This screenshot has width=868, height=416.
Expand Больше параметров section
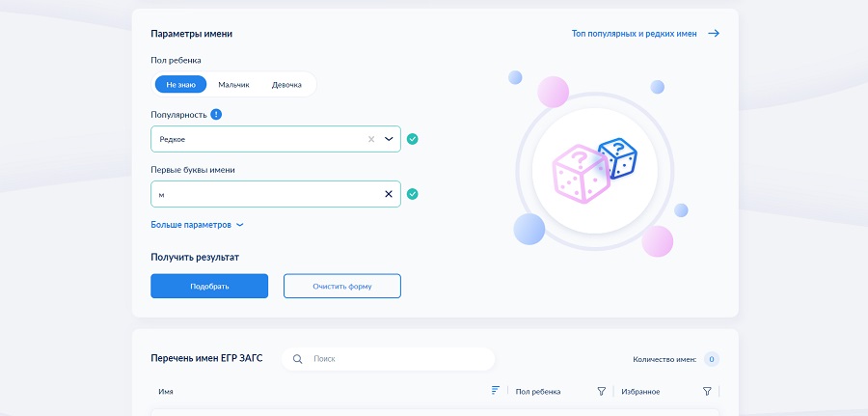197,225
